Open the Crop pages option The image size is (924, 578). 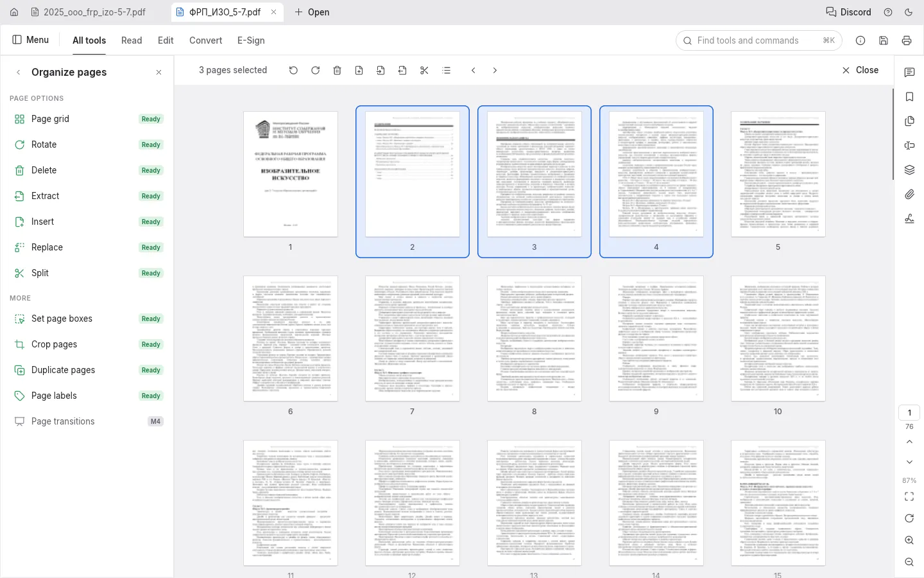tap(89, 344)
